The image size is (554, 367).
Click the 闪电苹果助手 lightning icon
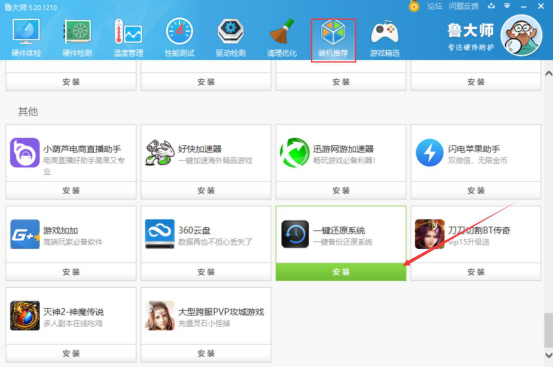tap(429, 153)
